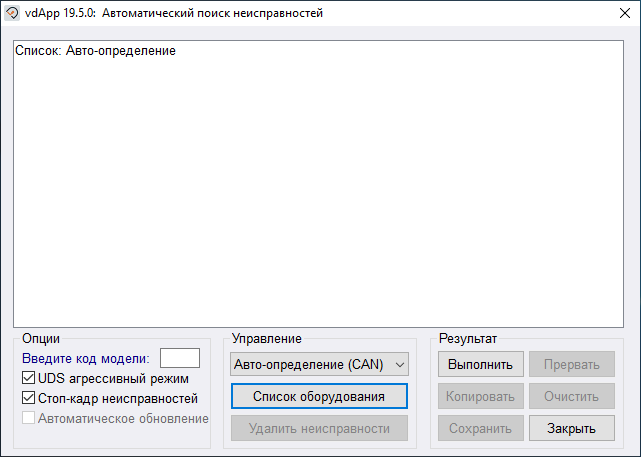
Task: Click the Копировать button
Action: 480,396
